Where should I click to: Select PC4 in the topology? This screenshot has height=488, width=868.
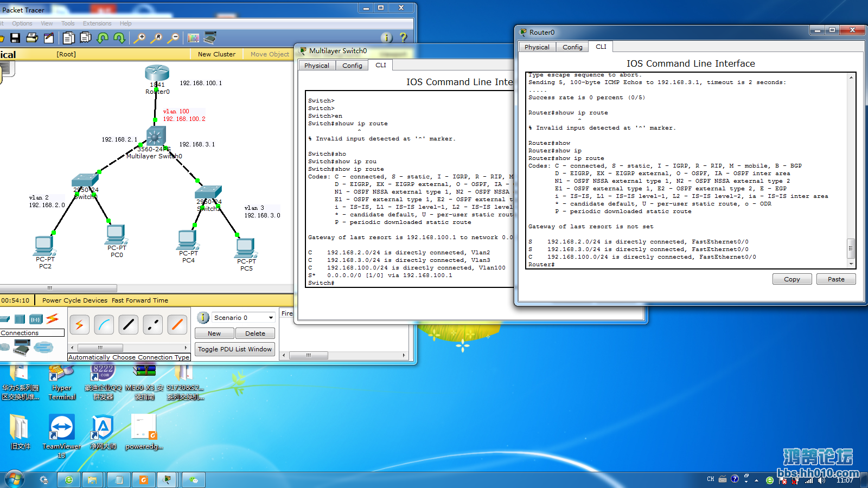click(x=188, y=240)
